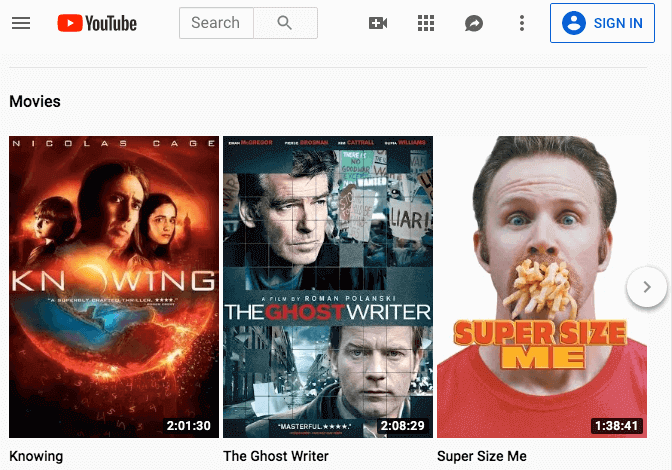Screen dimensions: 672x470
Task: Click the 1:38:41 duration badge
Action: click(616, 426)
